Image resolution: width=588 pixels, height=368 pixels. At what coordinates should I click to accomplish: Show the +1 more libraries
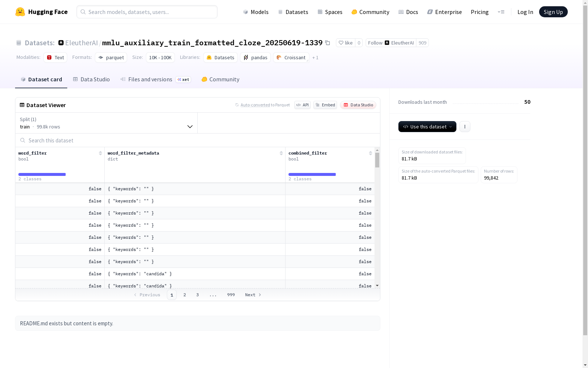click(x=315, y=58)
